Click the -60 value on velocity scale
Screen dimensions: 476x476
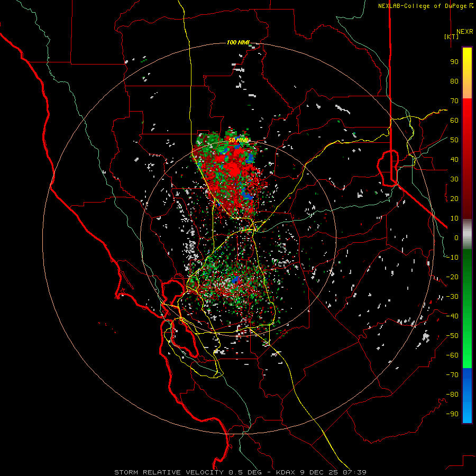(x=452, y=355)
